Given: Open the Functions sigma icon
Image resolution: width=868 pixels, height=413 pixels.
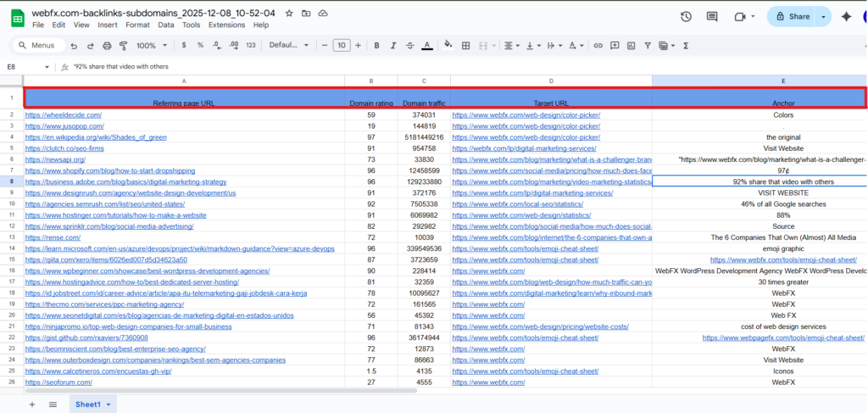Looking at the screenshot, I should (x=685, y=45).
